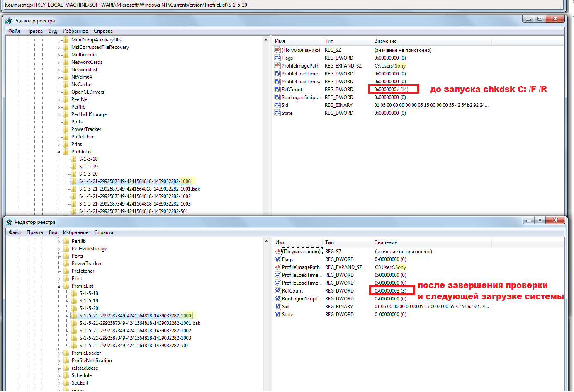
Task: Click tree scrollbar up arrow in upper window
Action: (x=266, y=40)
